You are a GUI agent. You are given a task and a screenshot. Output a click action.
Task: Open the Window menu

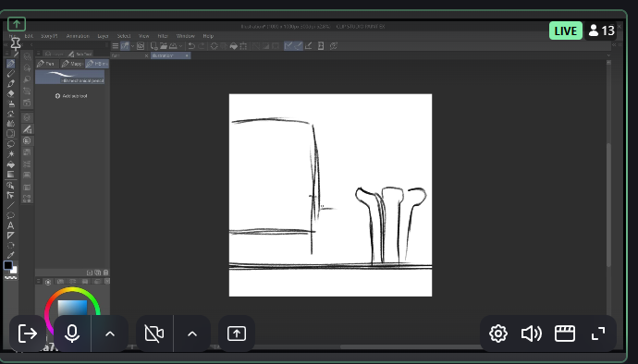click(x=186, y=36)
